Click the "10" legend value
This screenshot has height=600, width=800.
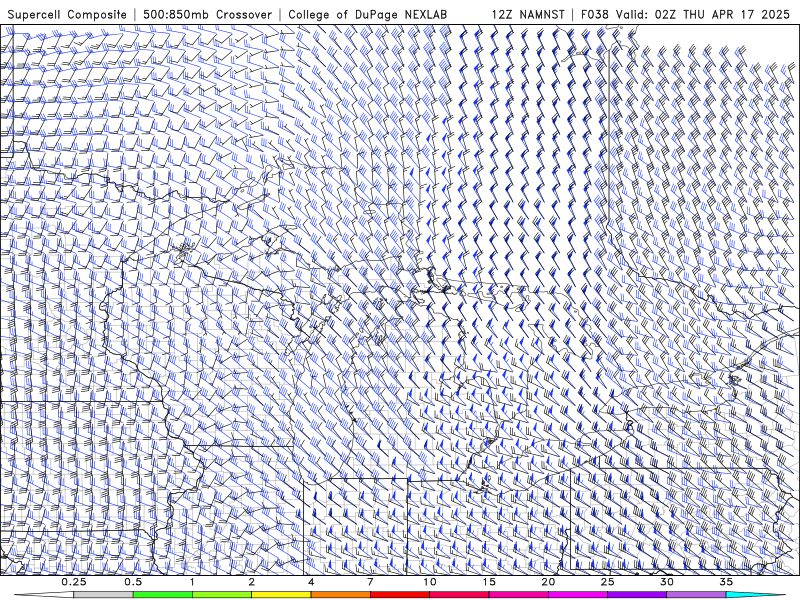pyautogui.click(x=430, y=582)
